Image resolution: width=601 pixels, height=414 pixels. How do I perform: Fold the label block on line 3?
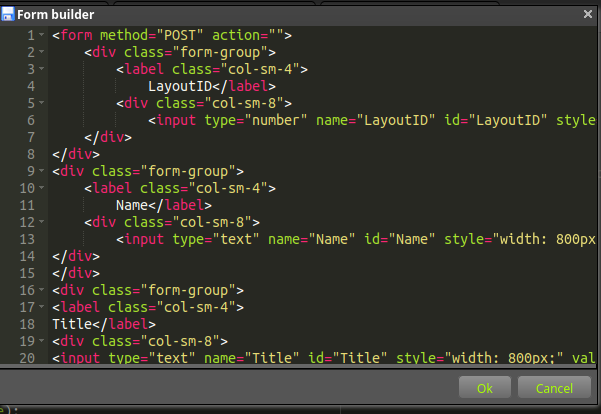pyautogui.click(x=41, y=69)
